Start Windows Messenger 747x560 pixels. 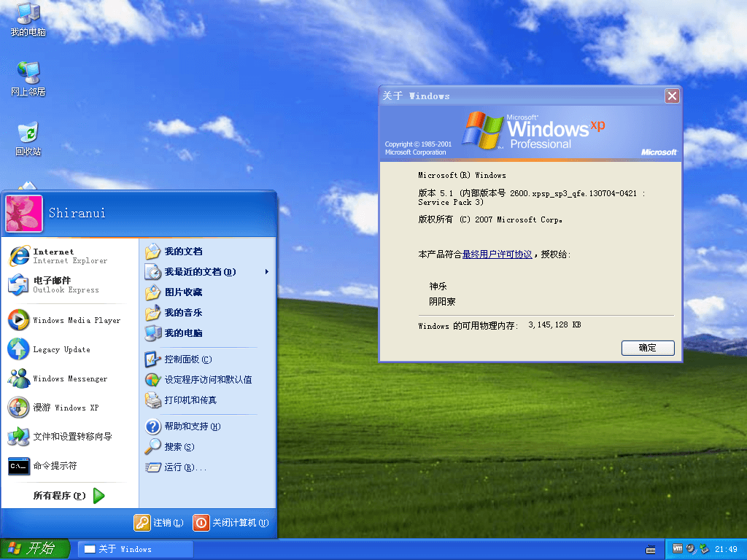(x=69, y=378)
